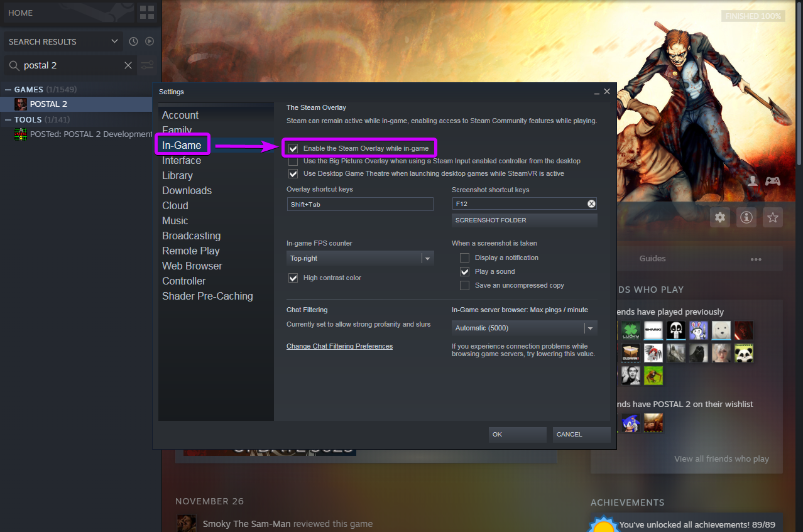Click the green Lucky clover friend avatar
Viewport: 803px width, 532px height.
631,330
